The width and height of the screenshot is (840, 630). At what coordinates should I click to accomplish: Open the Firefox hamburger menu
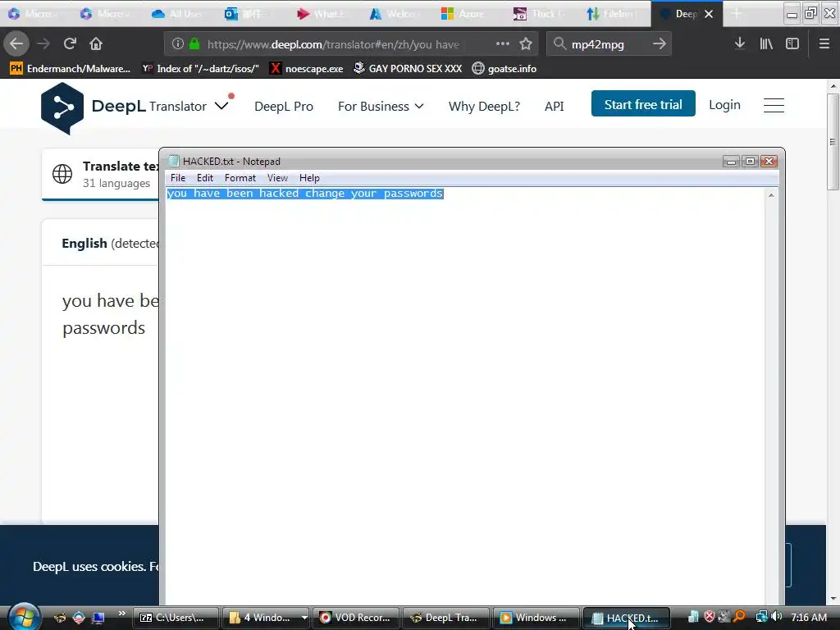(824, 43)
